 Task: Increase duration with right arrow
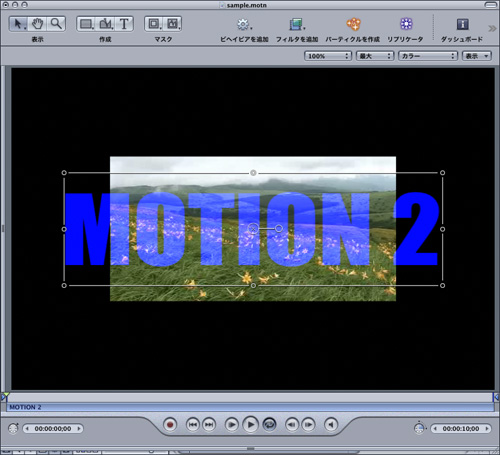(487, 429)
